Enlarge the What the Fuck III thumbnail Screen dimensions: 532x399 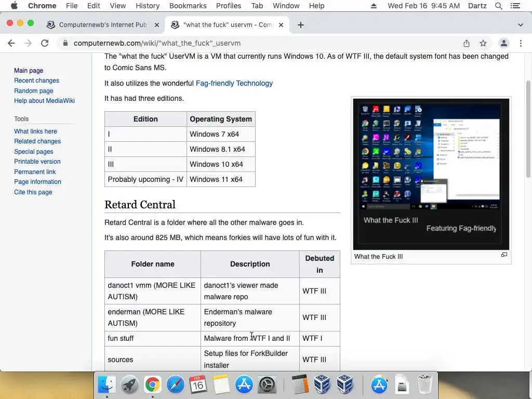(504, 255)
